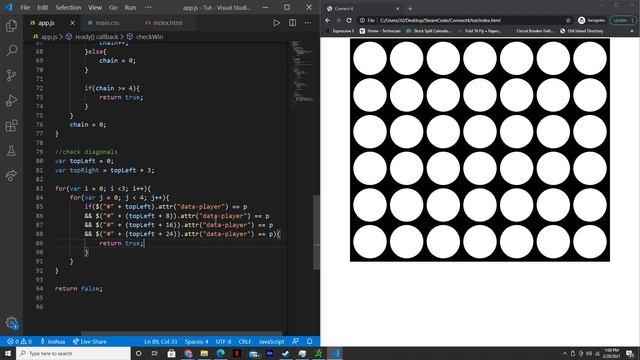Open the Search view in the activity bar
The image size is (640, 360).
coord(11,51)
